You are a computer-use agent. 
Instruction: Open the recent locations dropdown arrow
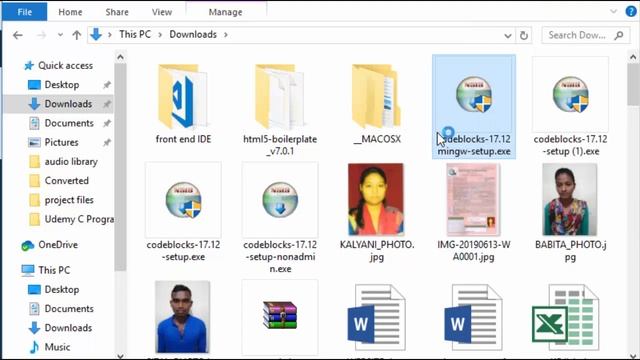click(x=60, y=35)
